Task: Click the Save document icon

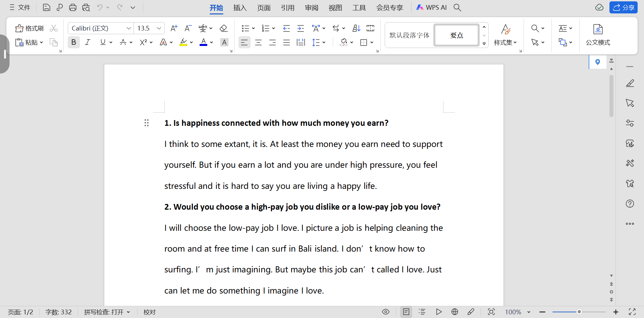Action: tap(47, 7)
